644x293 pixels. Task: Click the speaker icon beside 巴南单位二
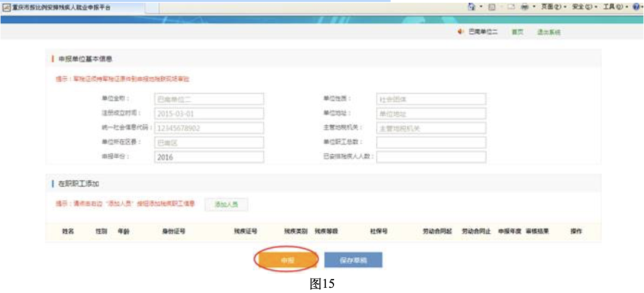[460, 32]
